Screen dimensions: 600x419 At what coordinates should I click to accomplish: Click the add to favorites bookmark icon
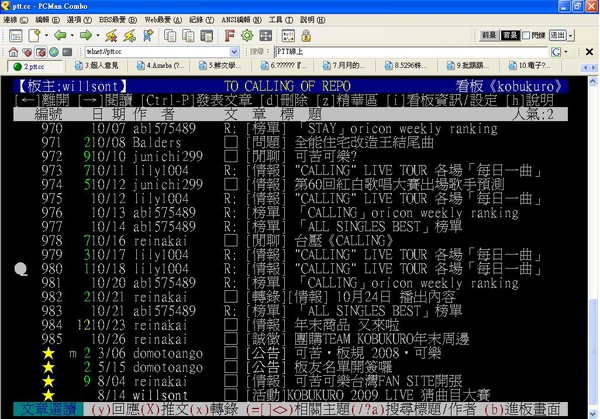[x=148, y=36]
